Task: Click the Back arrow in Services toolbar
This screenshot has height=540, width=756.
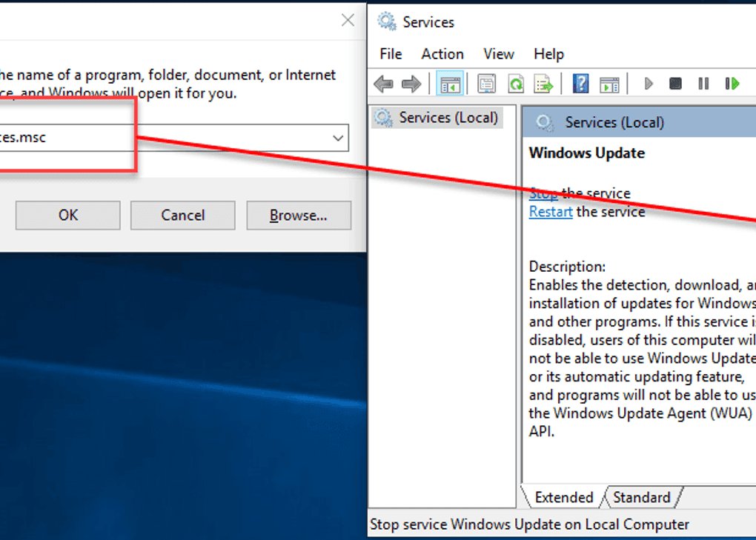Action: 383,84
